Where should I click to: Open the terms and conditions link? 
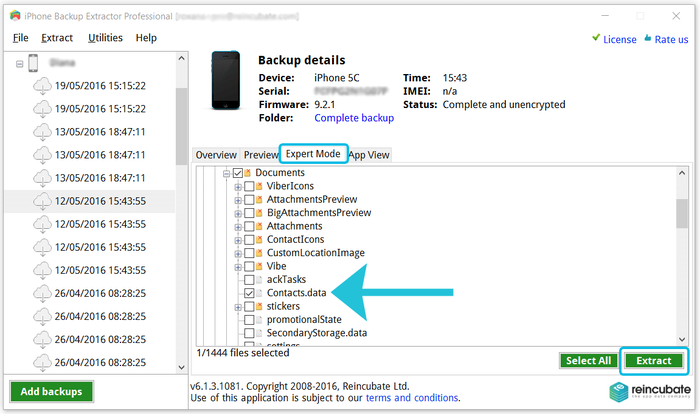412,397
